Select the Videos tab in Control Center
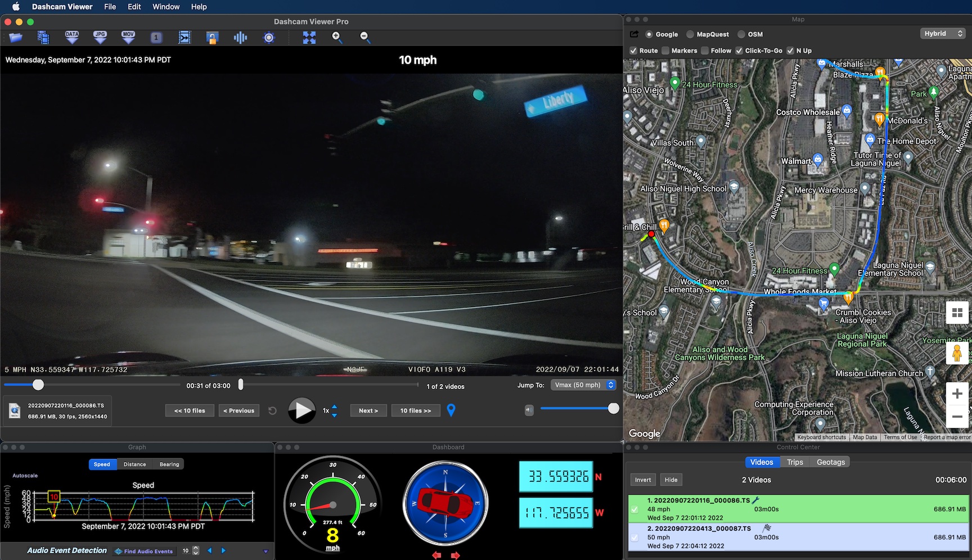 (762, 462)
